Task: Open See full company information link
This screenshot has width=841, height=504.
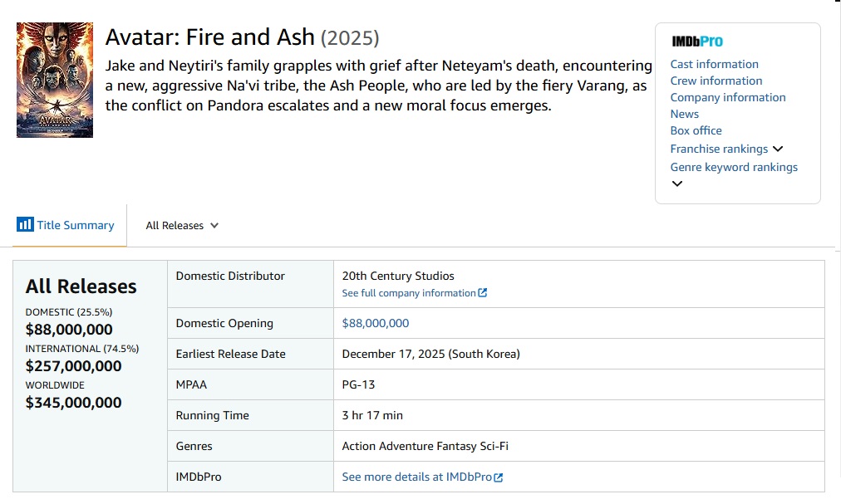Action: coord(409,293)
